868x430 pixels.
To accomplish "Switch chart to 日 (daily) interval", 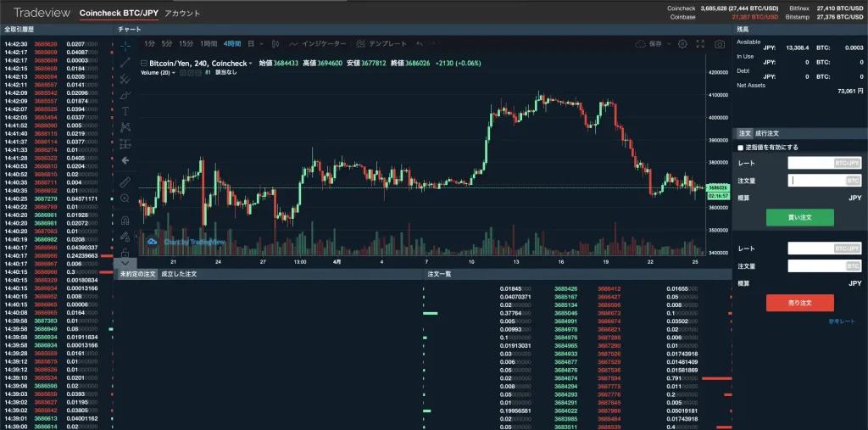I will tap(251, 44).
